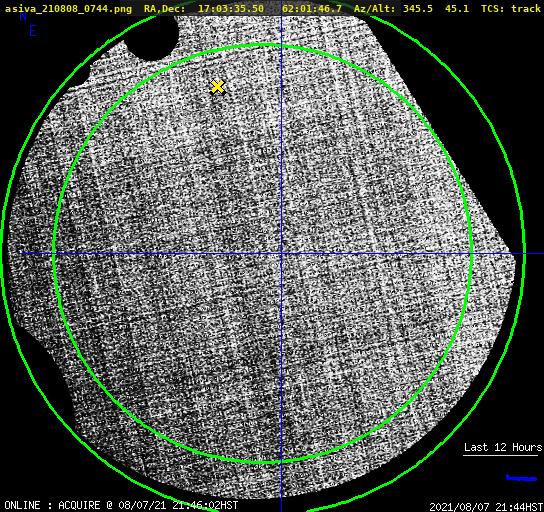Click the azimuth value 345.5
544x512 pixels.
418,9
